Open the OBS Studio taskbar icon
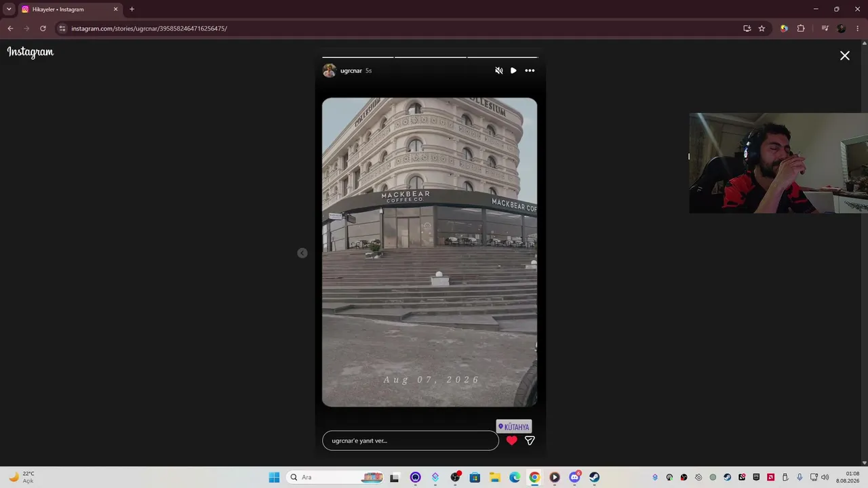 (x=455, y=477)
